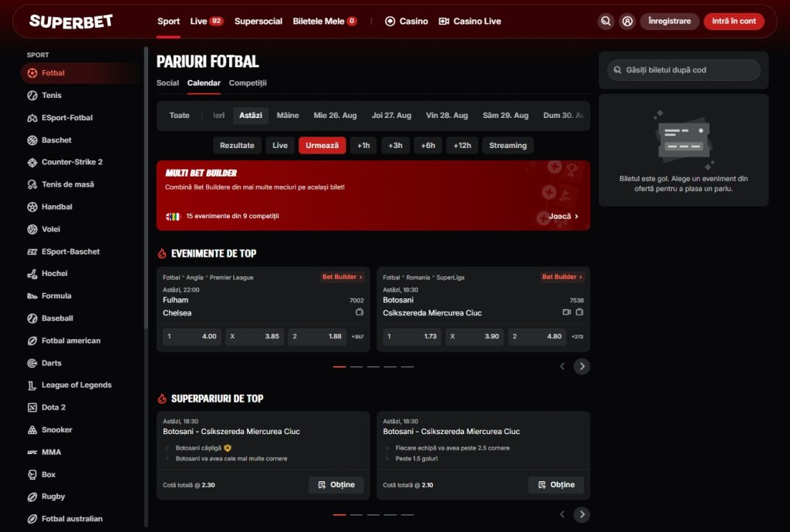This screenshot has width=790, height=532.
Task: Expand +272 more markets for Botosani match
Action: pyautogui.click(x=577, y=337)
